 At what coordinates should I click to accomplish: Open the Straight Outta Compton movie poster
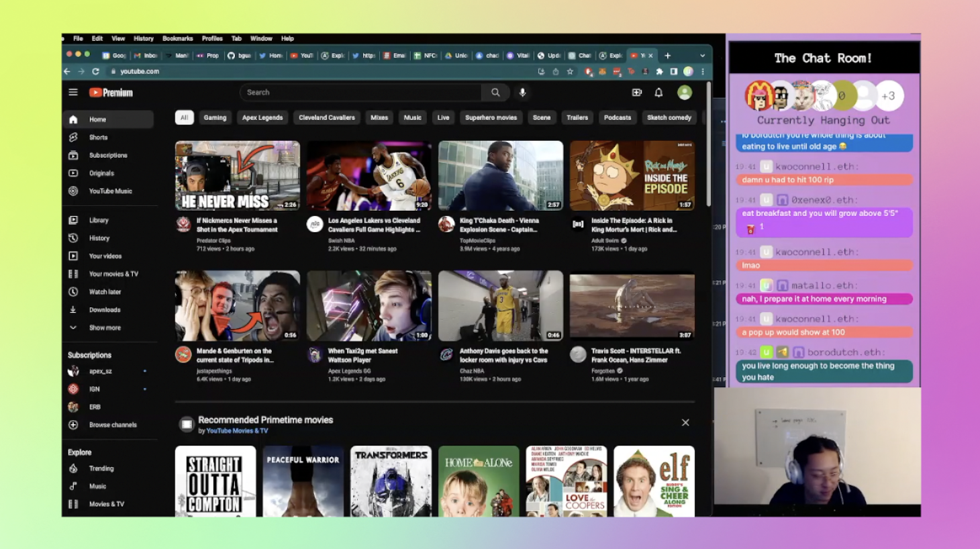coord(215,481)
